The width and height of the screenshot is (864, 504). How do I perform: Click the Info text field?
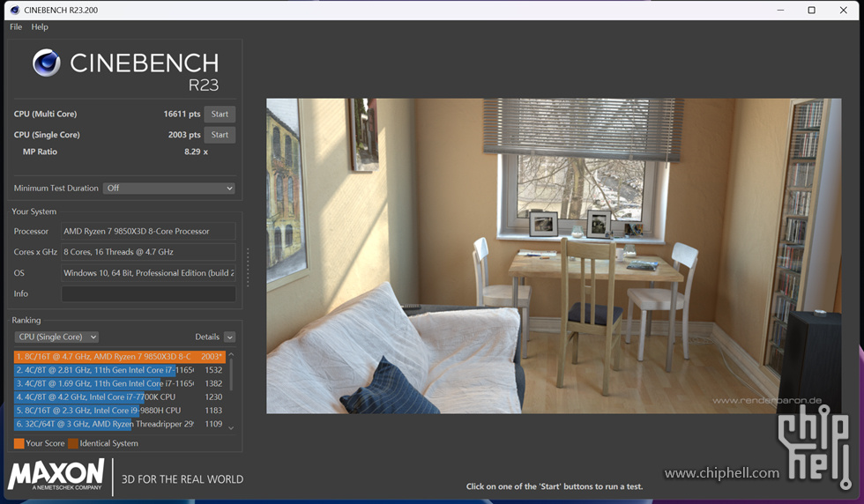[148, 294]
